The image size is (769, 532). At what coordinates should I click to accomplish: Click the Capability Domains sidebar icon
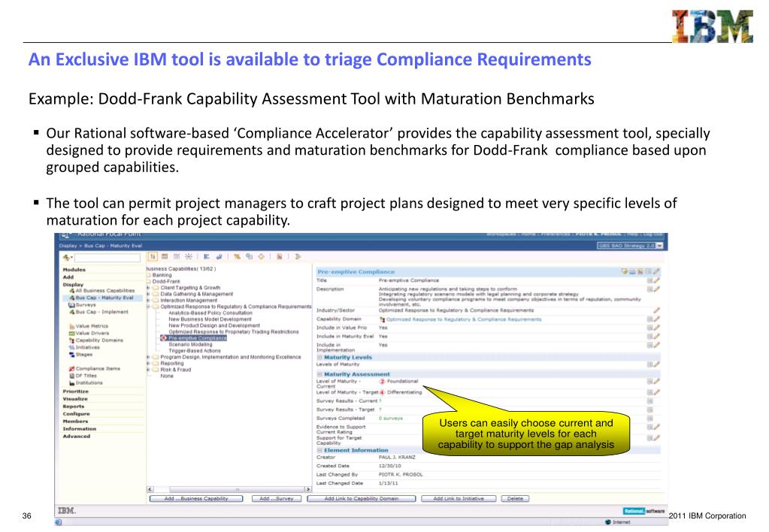pyautogui.click(x=71, y=340)
